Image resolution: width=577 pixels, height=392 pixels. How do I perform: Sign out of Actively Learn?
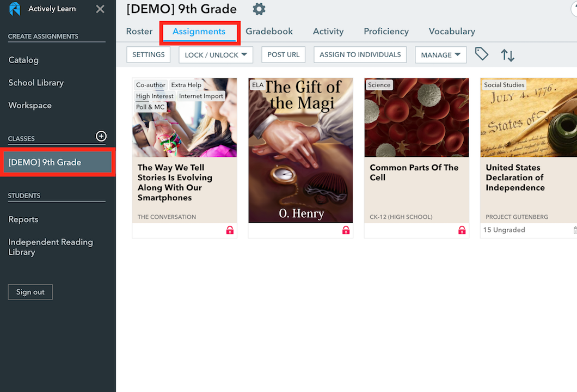tap(30, 292)
